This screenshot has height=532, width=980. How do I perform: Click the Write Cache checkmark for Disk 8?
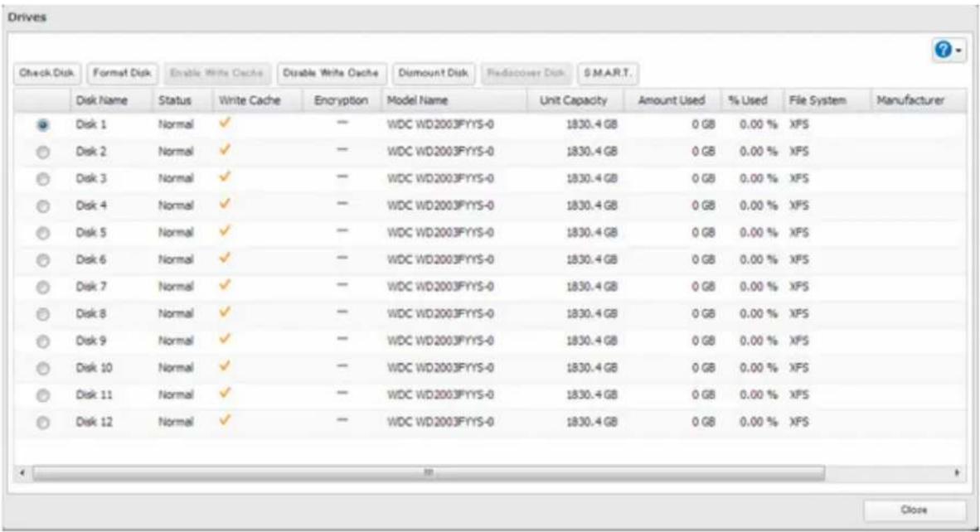tap(225, 312)
